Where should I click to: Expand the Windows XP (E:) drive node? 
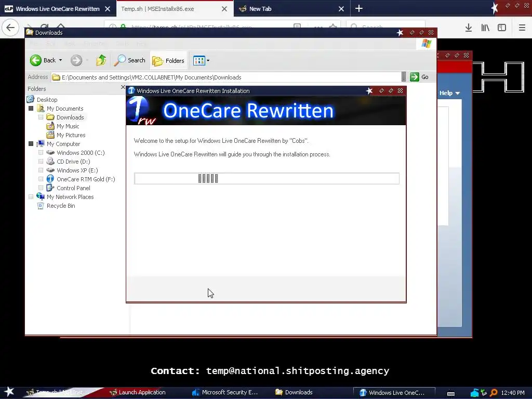click(41, 170)
